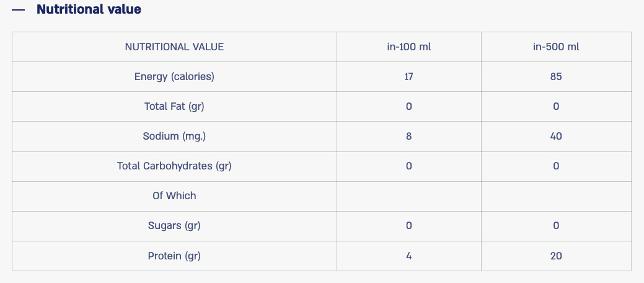Click the energy value 85 cell
This screenshot has height=283, width=644.
[x=556, y=76]
